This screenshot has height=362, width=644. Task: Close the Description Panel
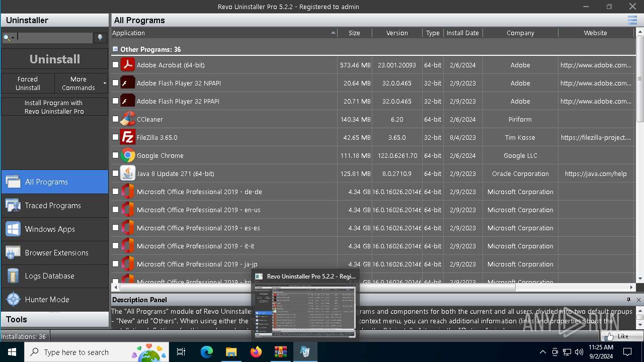pos(638,300)
